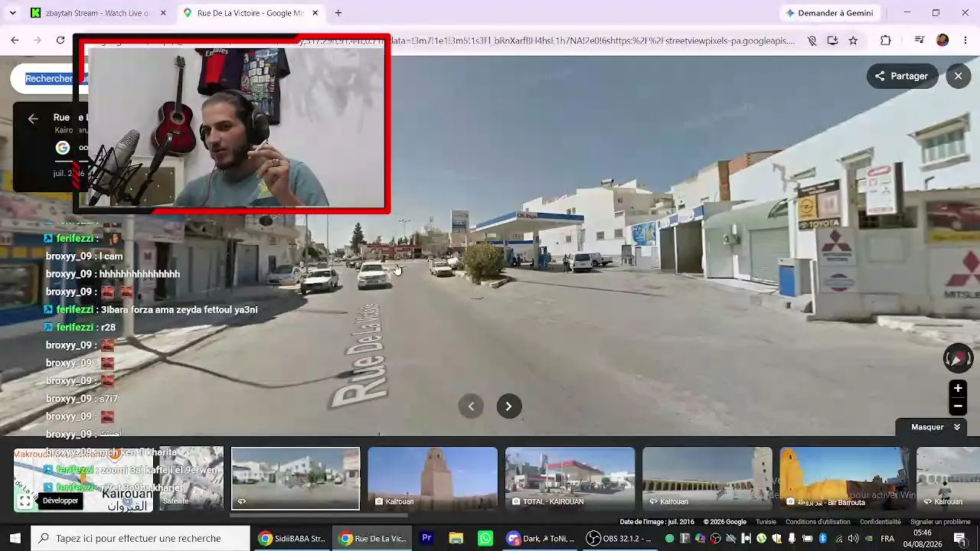Screen dimensions: 980x551
Task: Launch Premiere Pro from the taskbar
Action: (x=427, y=538)
